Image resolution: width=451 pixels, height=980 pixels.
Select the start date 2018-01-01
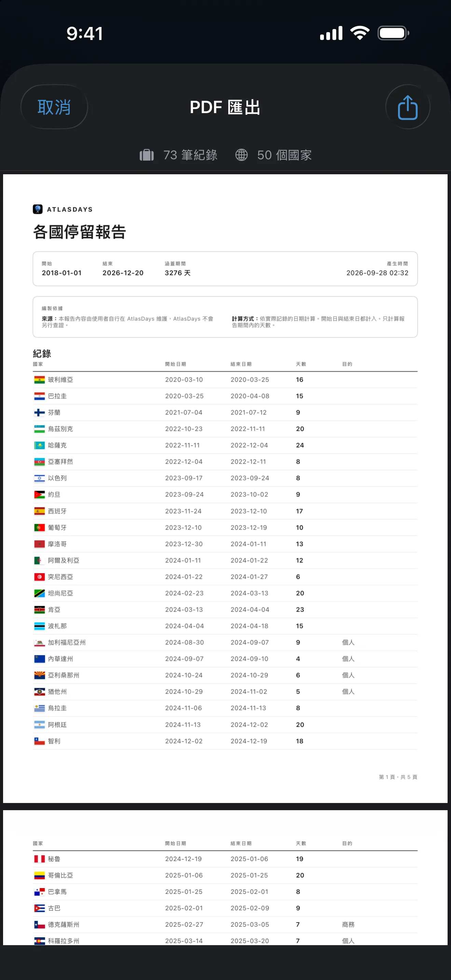pyautogui.click(x=61, y=273)
